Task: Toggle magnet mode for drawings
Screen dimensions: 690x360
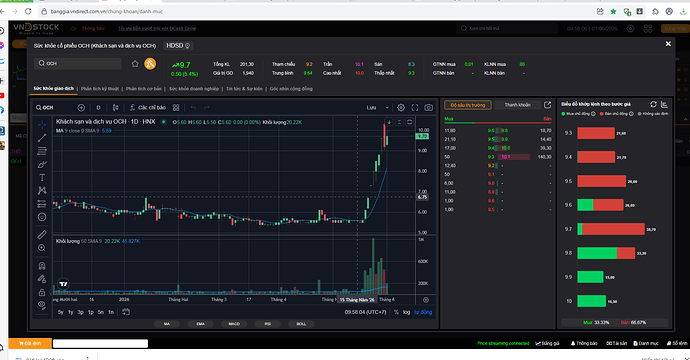Action: [42, 266]
